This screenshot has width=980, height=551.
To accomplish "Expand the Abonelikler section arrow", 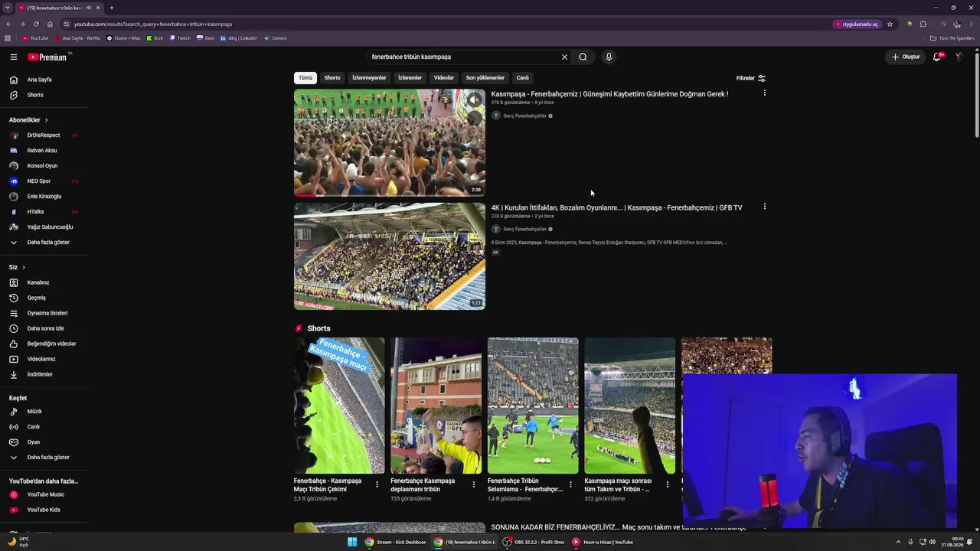I will click(46, 120).
